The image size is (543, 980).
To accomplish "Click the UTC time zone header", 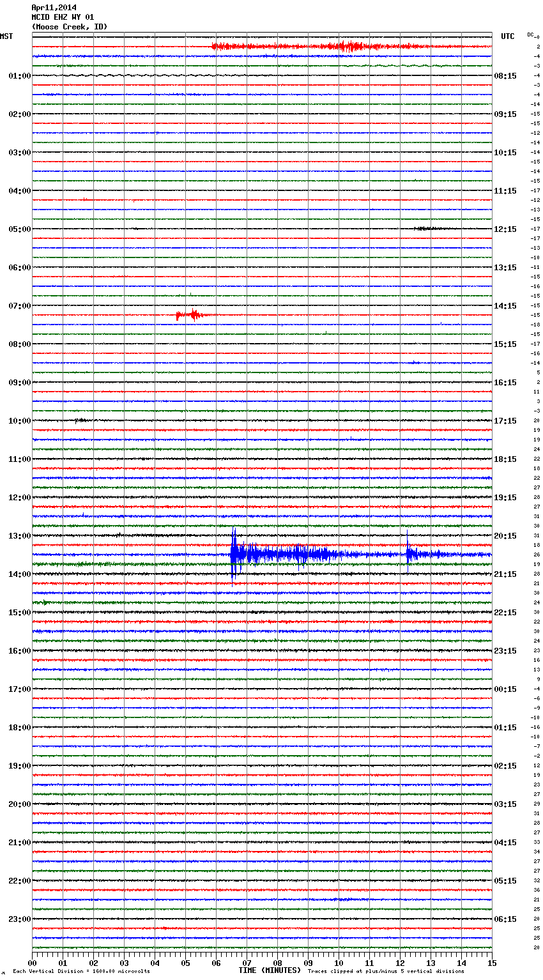I will (x=508, y=36).
